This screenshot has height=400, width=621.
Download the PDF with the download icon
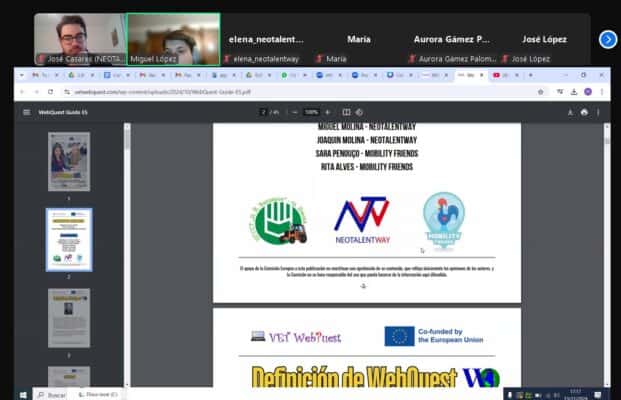tap(569, 112)
